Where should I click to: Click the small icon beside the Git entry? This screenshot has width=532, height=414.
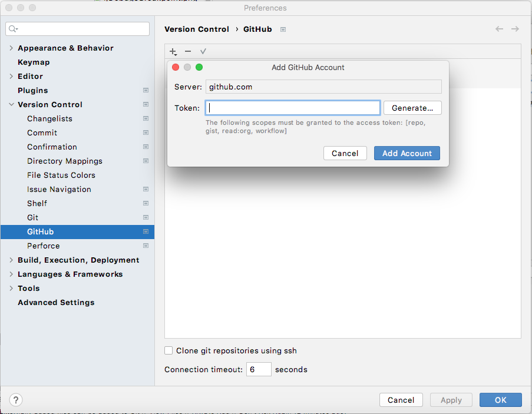click(x=146, y=217)
